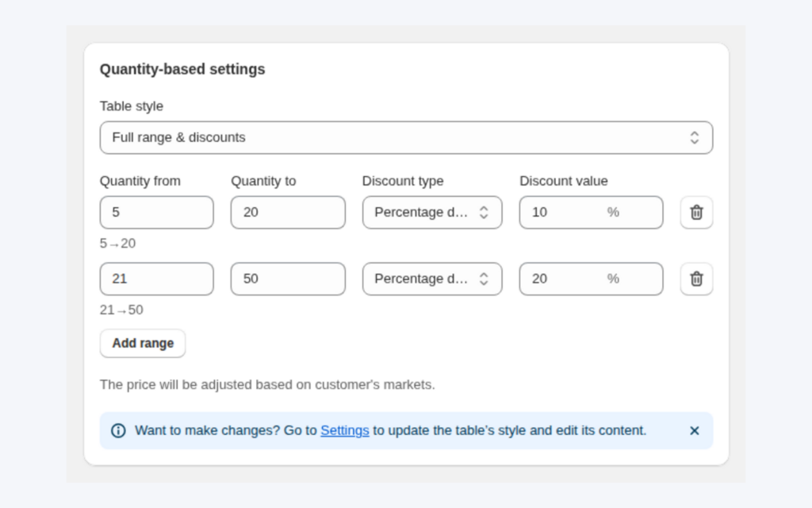Image resolution: width=812 pixels, height=508 pixels.
Task: Click the "Quantity from" column label
Action: (140, 181)
